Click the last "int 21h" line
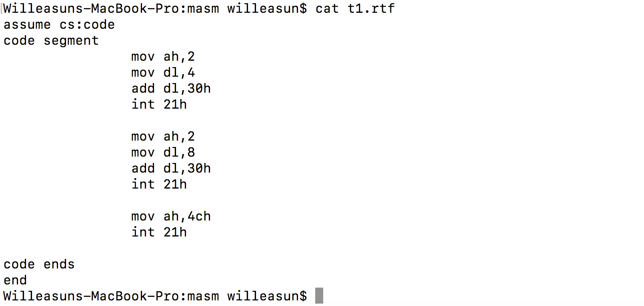Image resolution: width=644 pixels, height=306 pixels. tap(159, 232)
